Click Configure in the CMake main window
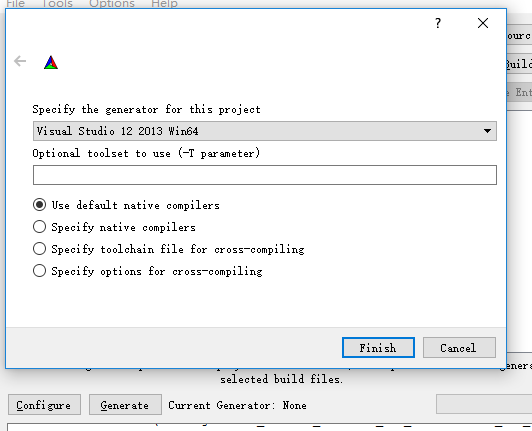The image size is (532, 431). click(x=44, y=405)
